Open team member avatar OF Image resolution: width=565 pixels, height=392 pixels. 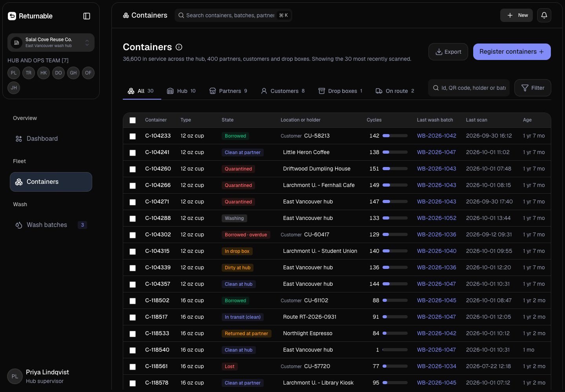click(88, 73)
